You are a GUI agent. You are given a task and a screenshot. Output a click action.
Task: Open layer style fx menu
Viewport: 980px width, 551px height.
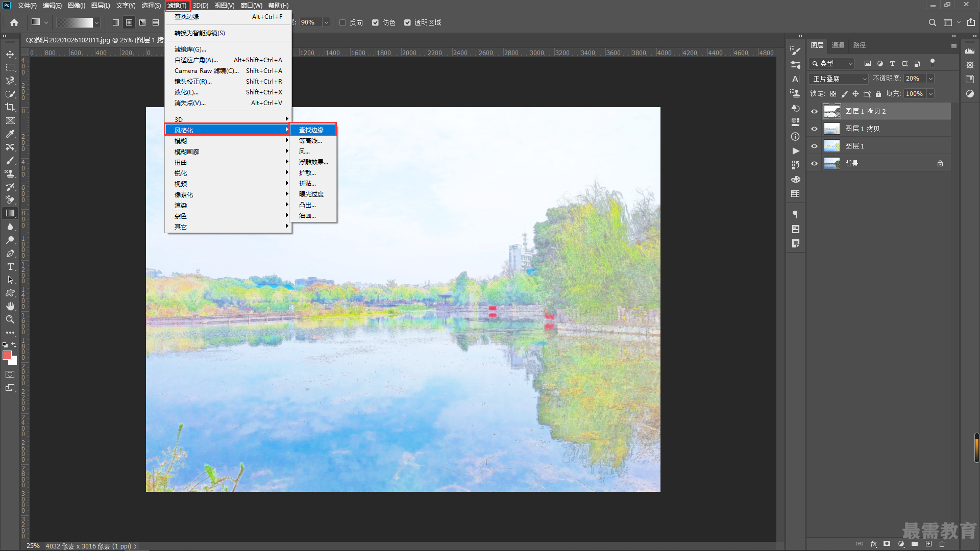click(873, 544)
